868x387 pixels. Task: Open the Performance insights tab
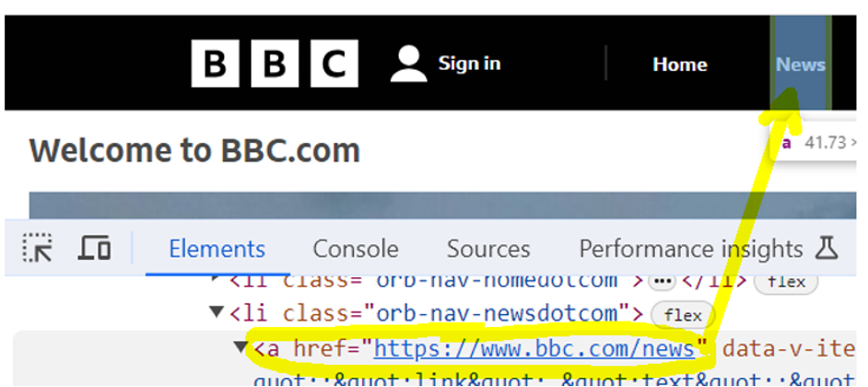[x=690, y=249]
